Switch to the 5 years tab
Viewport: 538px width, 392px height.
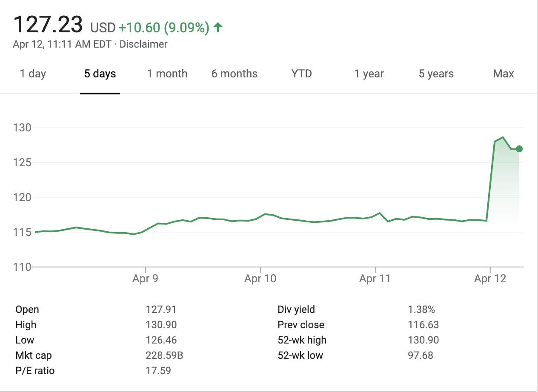point(436,74)
